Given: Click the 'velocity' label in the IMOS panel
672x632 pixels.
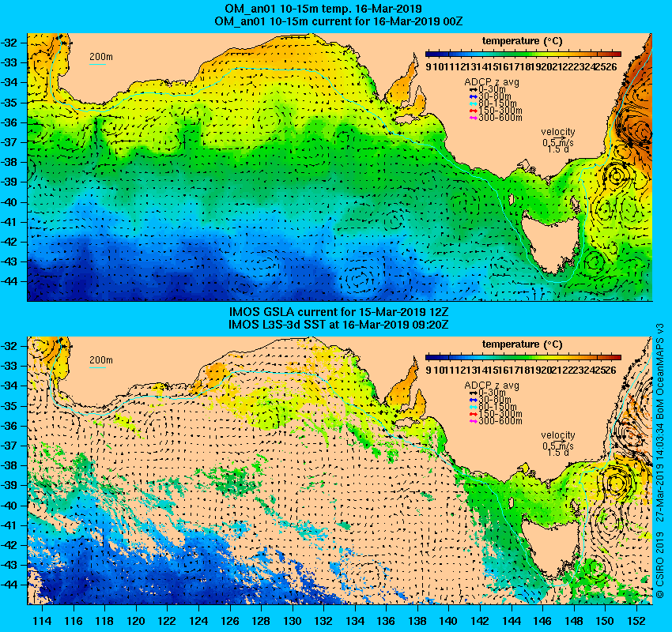Looking at the screenshot, I should [558, 435].
